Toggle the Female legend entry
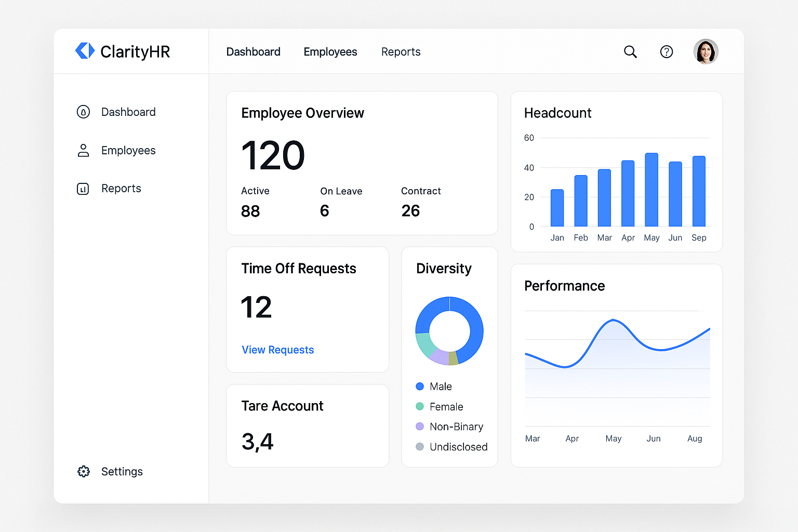Viewport: 798px width, 532px height. 446,406
